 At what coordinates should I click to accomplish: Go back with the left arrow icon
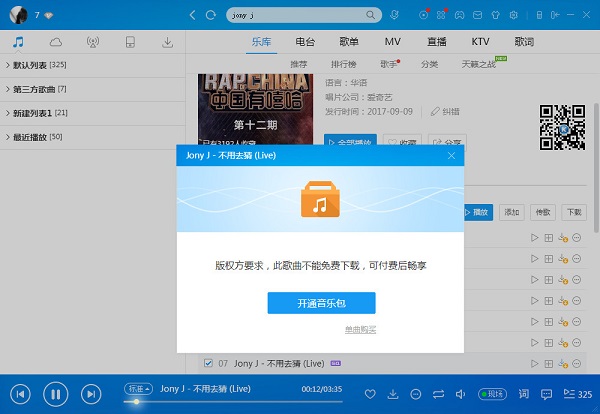(x=192, y=15)
